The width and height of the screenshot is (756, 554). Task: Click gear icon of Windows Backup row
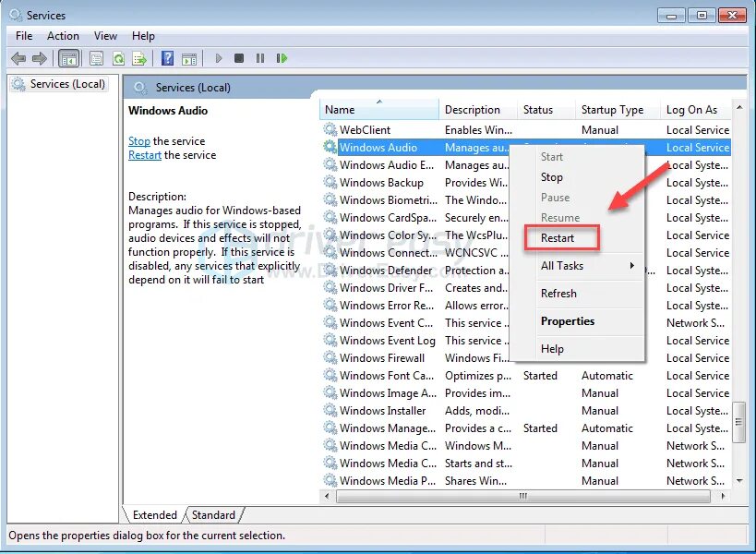coord(330,182)
